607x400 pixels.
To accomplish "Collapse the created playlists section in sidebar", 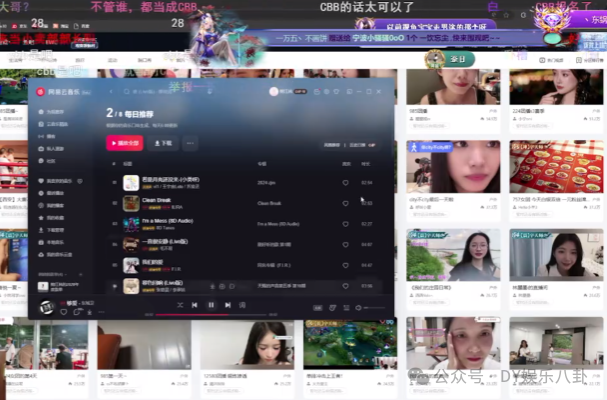I will (x=52, y=274).
